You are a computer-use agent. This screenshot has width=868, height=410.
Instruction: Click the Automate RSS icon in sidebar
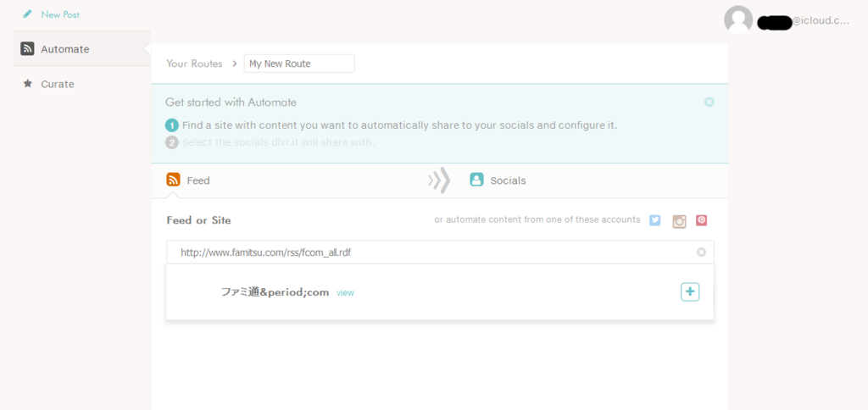click(28, 48)
